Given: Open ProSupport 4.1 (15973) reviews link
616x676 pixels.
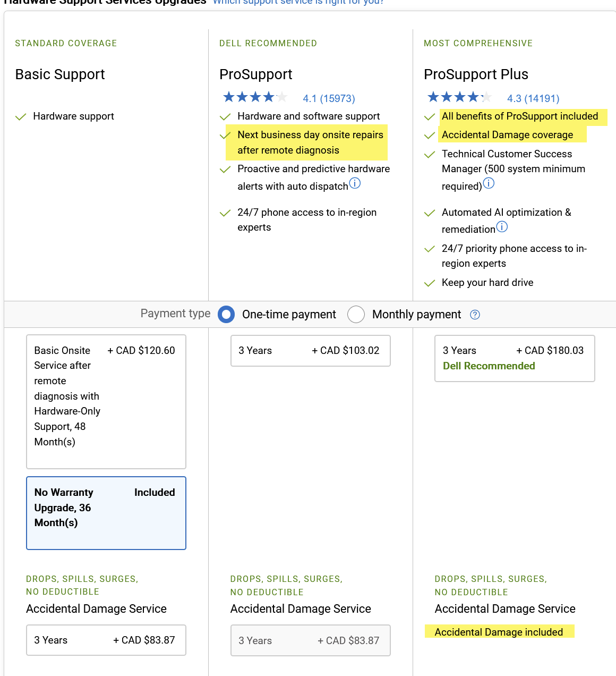Looking at the screenshot, I should pos(329,98).
